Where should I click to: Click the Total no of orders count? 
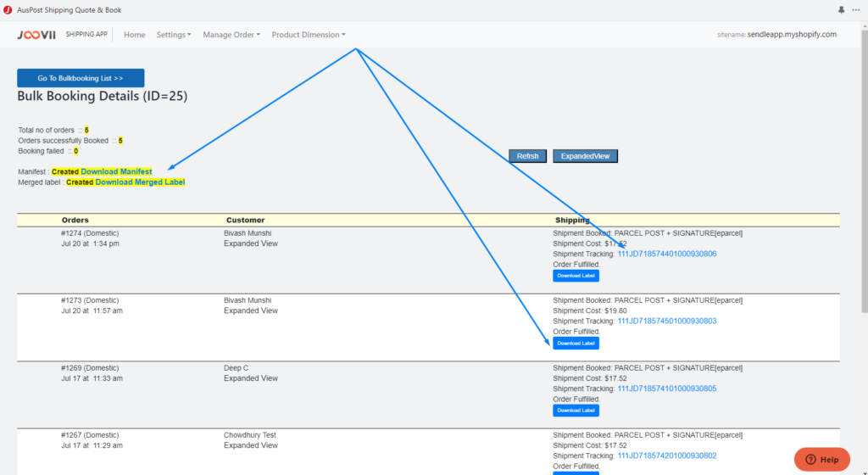click(86, 130)
